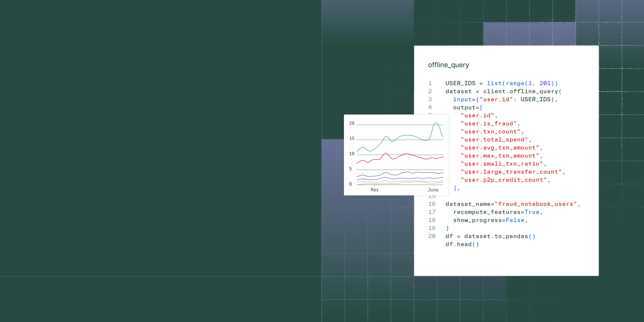Screen dimensions: 644x322
Task: Click code line number 1
Action: click(x=430, y=83)
